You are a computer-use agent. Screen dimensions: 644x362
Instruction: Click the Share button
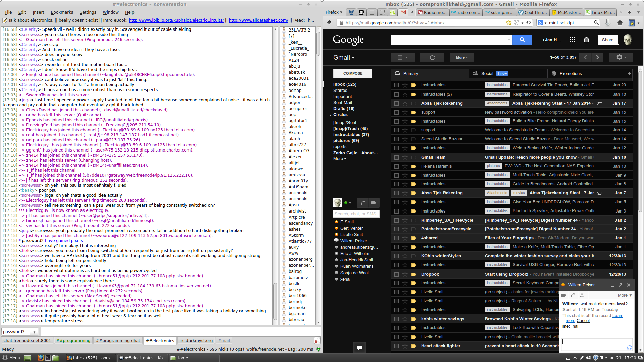(x=607, y=40)
